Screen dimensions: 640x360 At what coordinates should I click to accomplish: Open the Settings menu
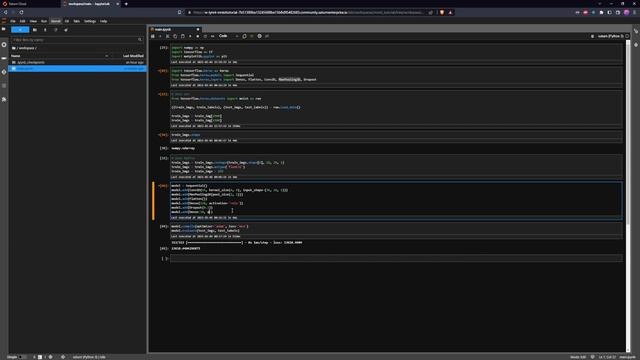(90, 21)
